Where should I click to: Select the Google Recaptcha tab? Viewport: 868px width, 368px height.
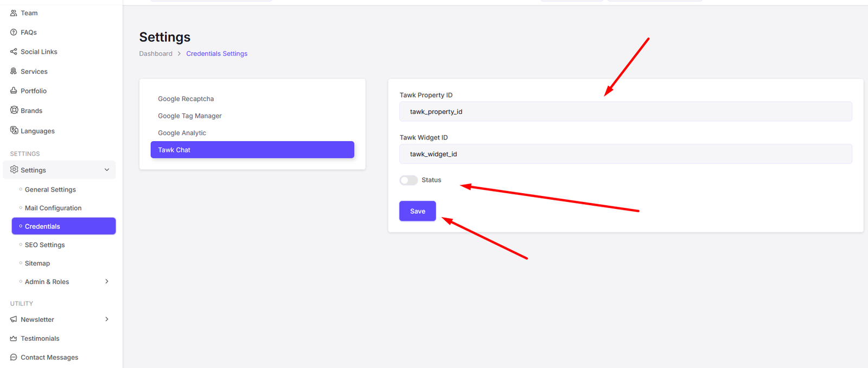(186, 99)
